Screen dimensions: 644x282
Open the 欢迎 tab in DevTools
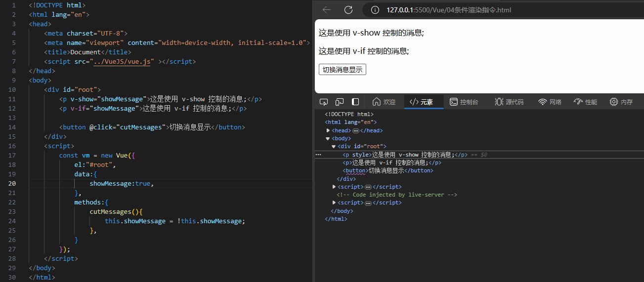(x=384, y=102)
